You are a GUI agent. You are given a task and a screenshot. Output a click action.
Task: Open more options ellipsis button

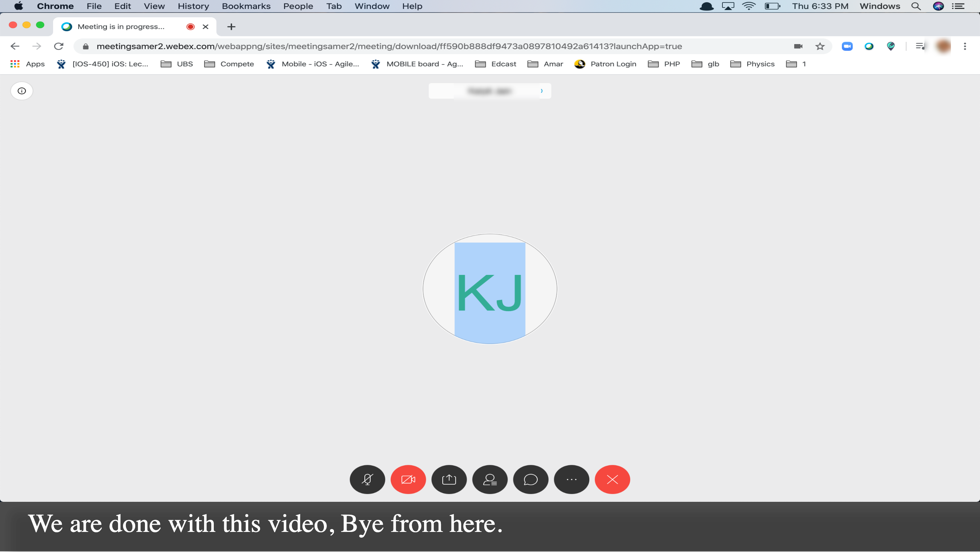click(x=571, y=479)
